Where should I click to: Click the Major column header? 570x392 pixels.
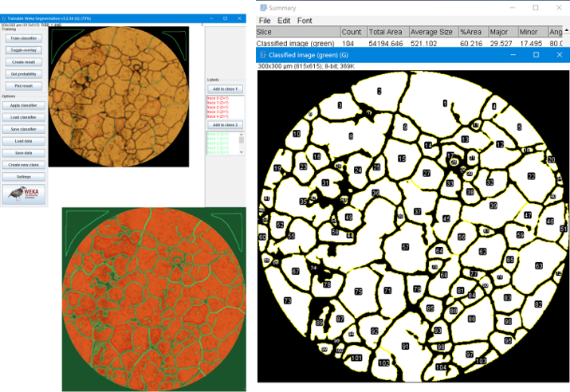point(503,32)
